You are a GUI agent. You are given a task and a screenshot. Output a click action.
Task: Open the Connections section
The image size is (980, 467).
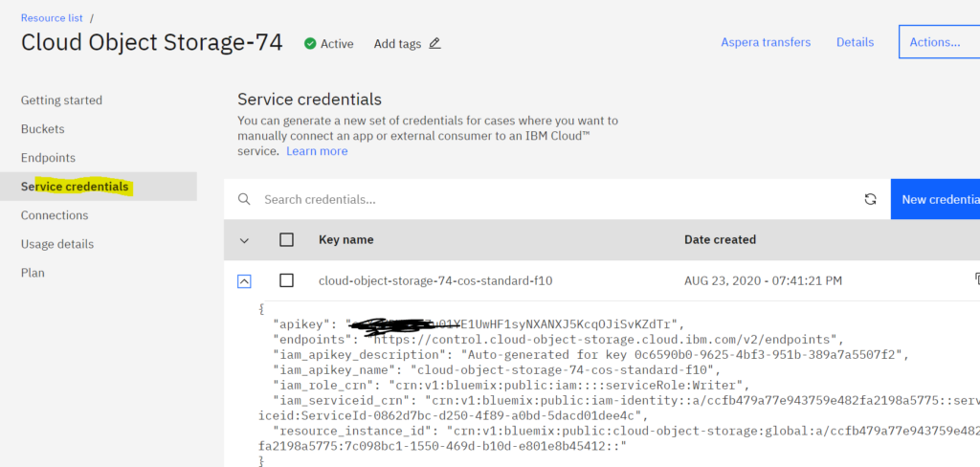55,215
